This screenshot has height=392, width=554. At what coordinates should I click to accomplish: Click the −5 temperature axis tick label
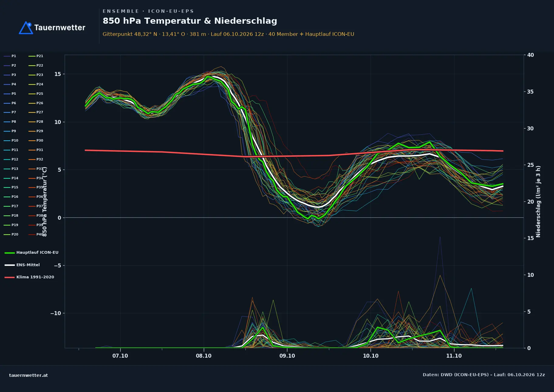pyautogui.click(x=57, y=266)
